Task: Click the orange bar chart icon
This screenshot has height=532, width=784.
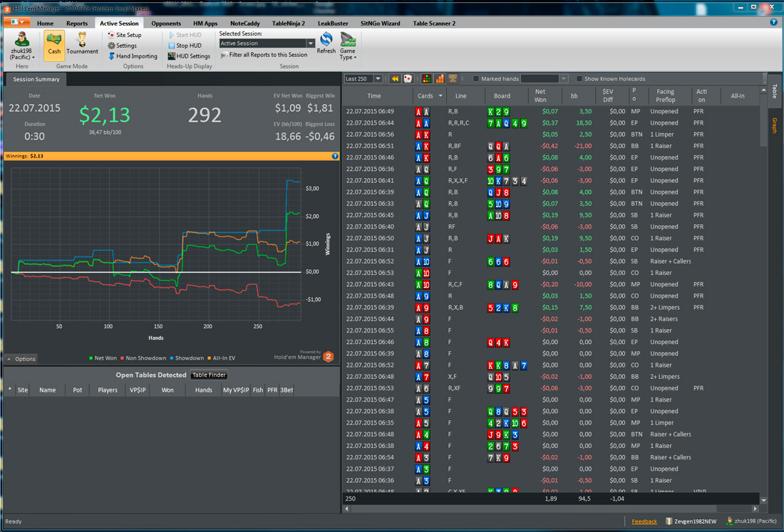Action: coord(440,78)
